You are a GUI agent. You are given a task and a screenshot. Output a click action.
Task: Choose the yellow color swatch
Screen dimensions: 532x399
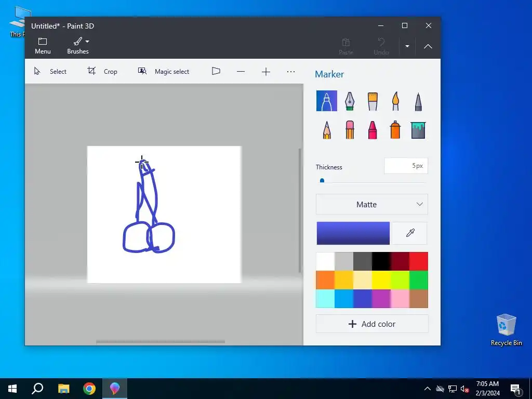(x=381, y=280)
